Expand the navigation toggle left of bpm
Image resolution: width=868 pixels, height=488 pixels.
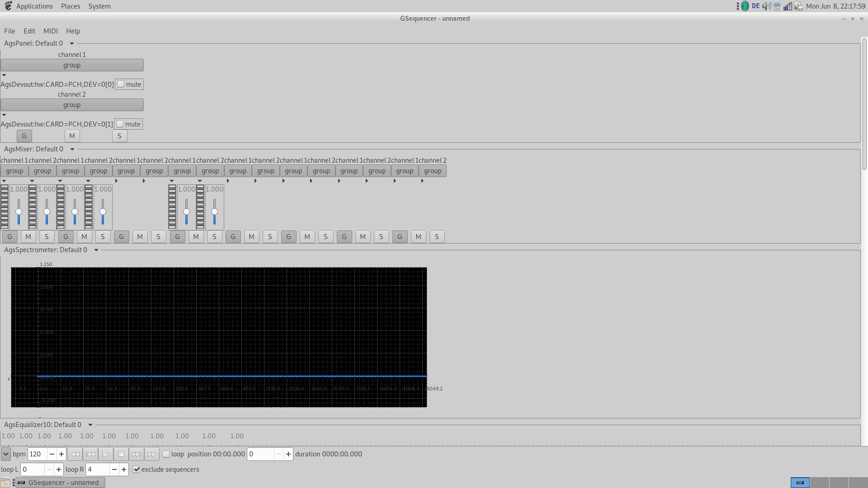point(5,454)
